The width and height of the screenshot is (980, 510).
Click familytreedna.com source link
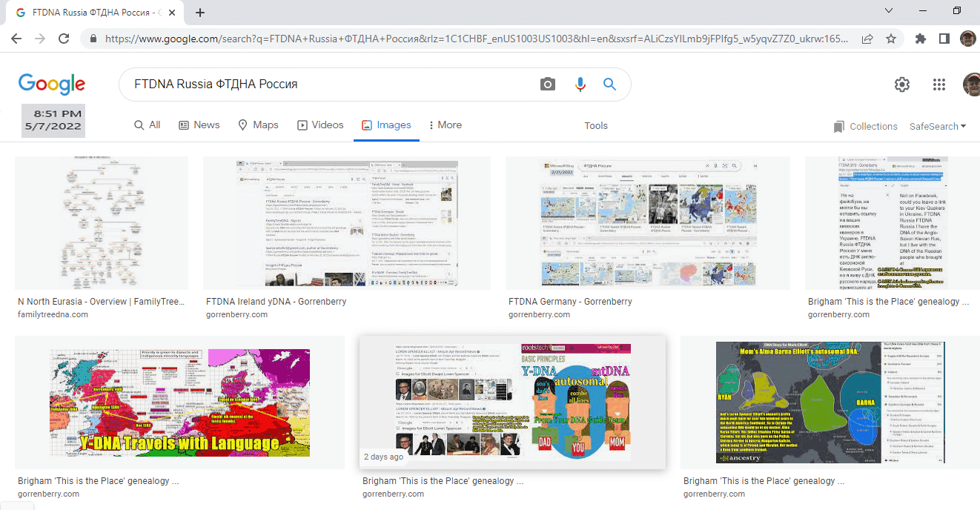tap(53, 314)
